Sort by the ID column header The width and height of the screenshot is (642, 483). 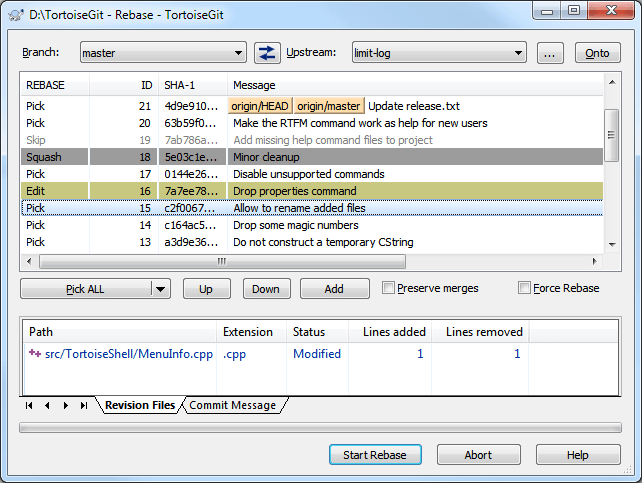124,85
